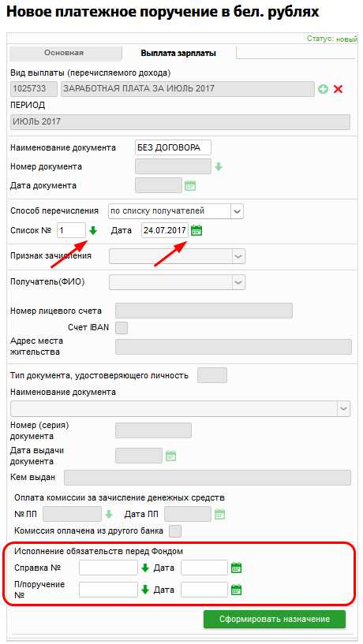Select the Выплата зарплаты tab

click(x=178, y=53)
